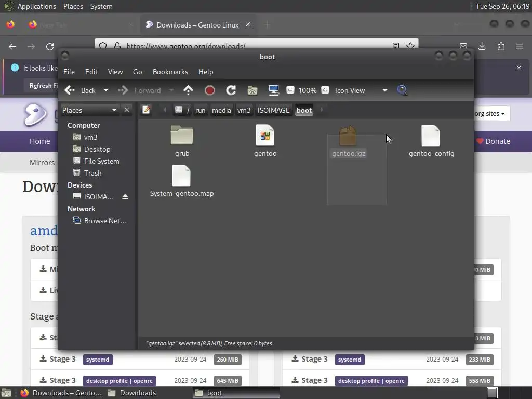Open Forward history dropdown arrow
Screen dimensions: 532x399
click(x=171, y=90)
